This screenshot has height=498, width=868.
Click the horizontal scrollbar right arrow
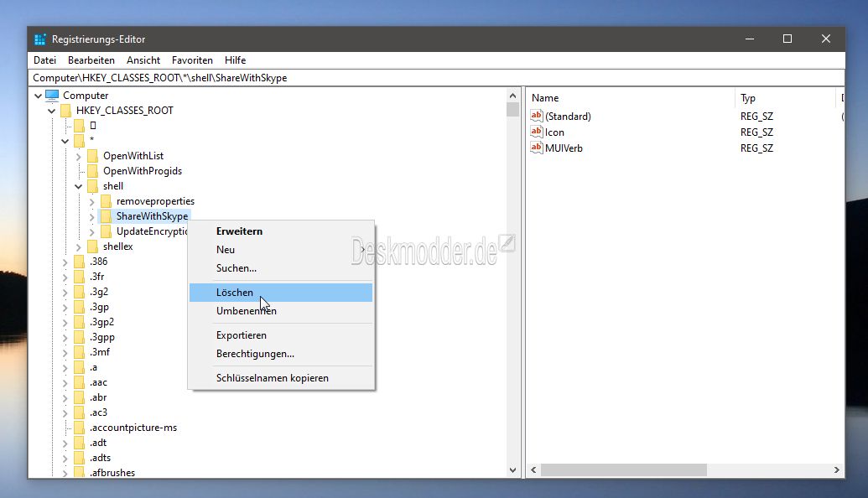tap(836, 469)
